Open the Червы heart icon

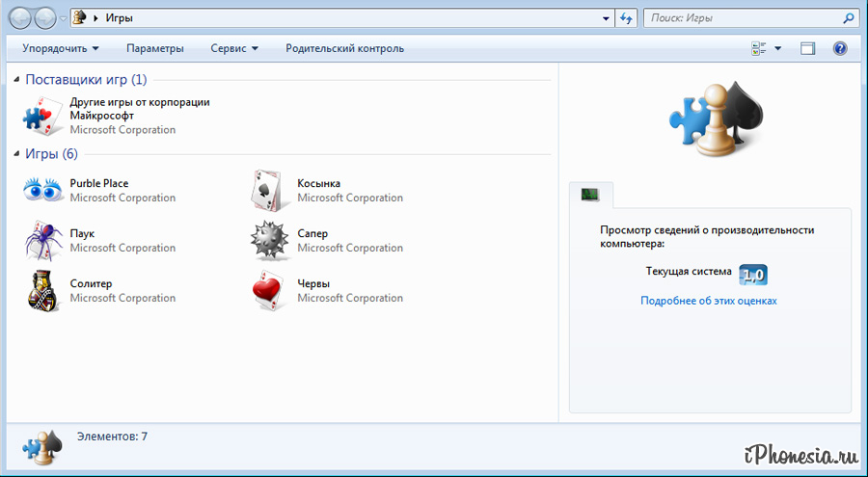271,290
